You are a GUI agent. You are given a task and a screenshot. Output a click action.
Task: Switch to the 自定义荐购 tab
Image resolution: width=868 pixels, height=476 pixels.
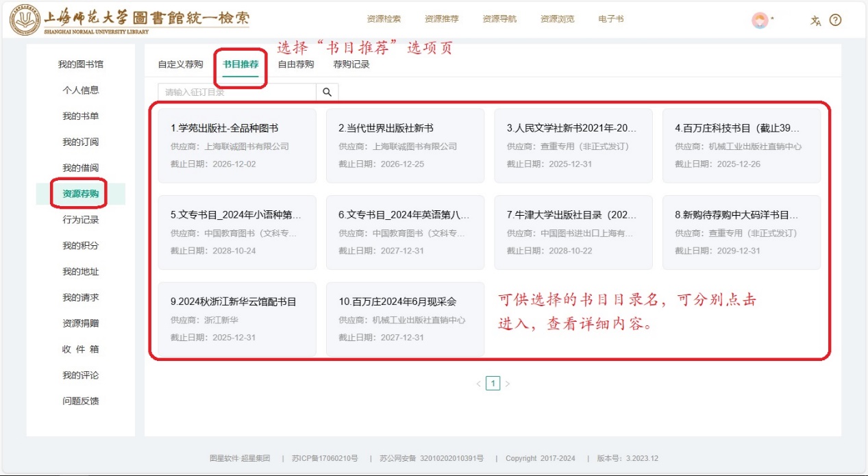coord(180,65)
